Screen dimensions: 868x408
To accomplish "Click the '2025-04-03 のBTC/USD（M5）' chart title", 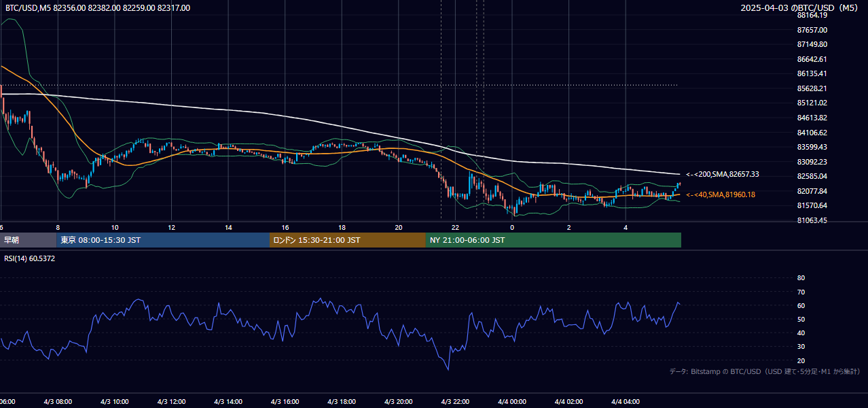I will pos(801,8).
